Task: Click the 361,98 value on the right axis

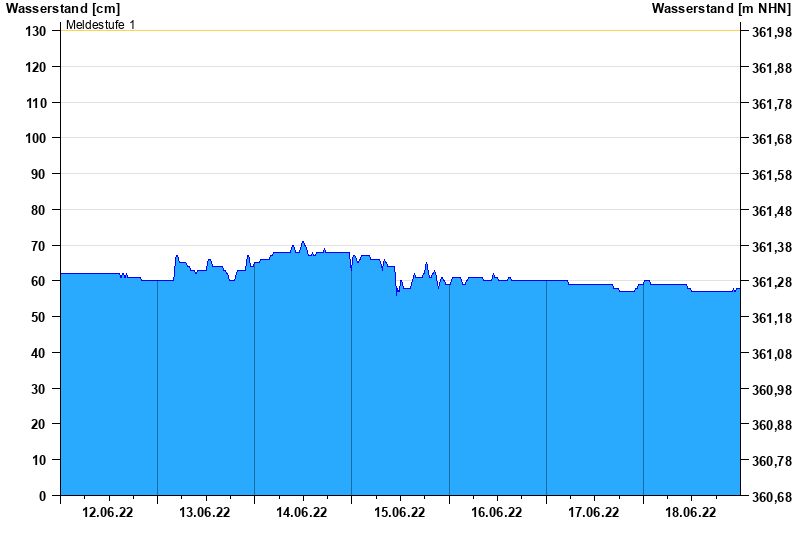Action: 770,32
